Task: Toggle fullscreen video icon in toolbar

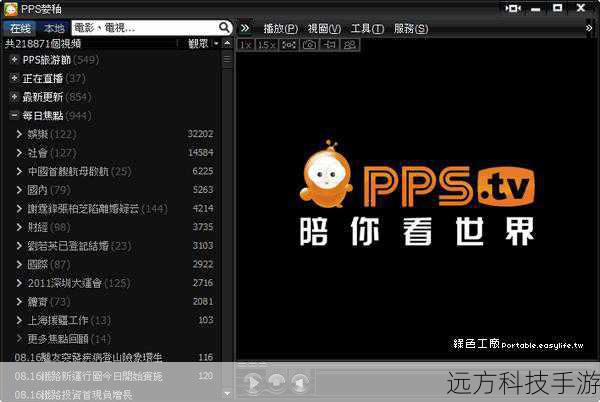Action: click(x=289, y=45)
